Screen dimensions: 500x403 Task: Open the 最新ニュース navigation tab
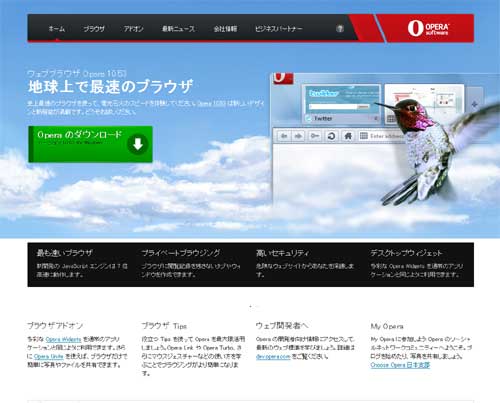pos(178,29)
